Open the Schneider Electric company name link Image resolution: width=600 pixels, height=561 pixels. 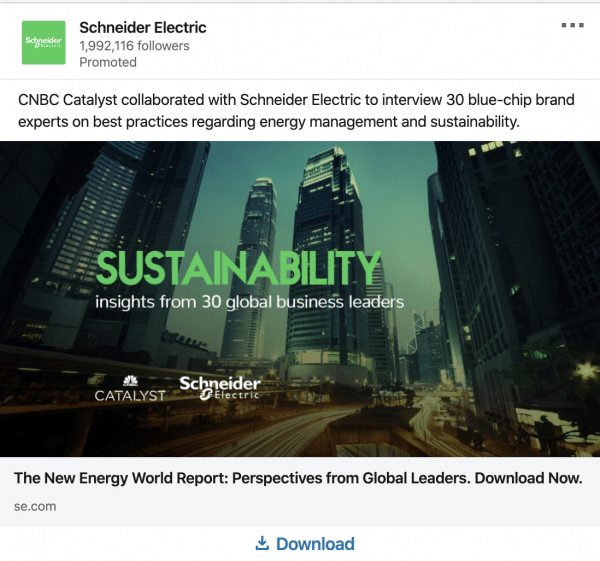[143, 28]
